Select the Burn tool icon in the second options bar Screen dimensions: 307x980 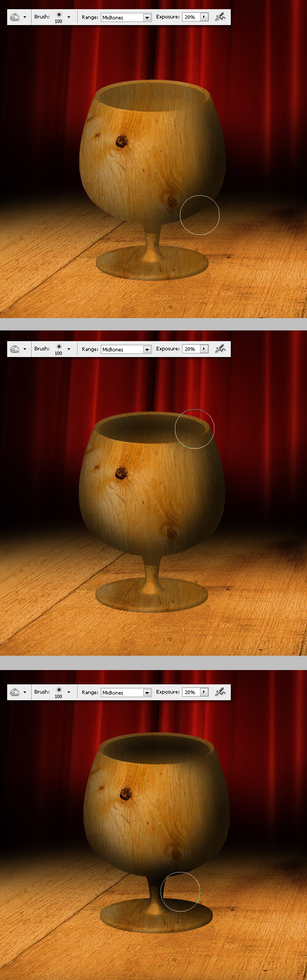click(x=15, y=349)
